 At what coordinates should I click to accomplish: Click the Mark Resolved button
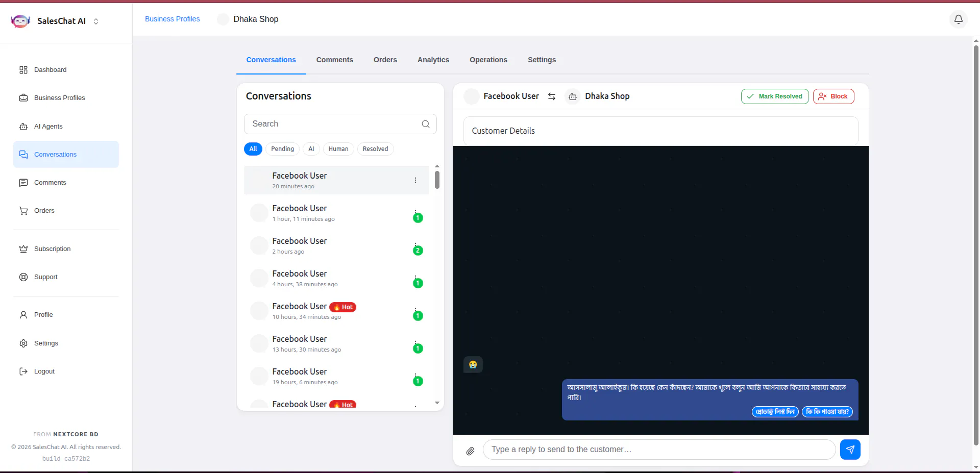pyautogui.click(x=775, y=96)
